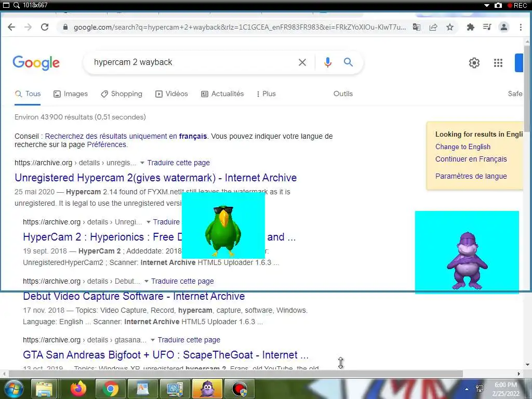532x399 pixels.
Task: Expand the arrow beside archive.org Debut... URL
Action: click(146, 281)
